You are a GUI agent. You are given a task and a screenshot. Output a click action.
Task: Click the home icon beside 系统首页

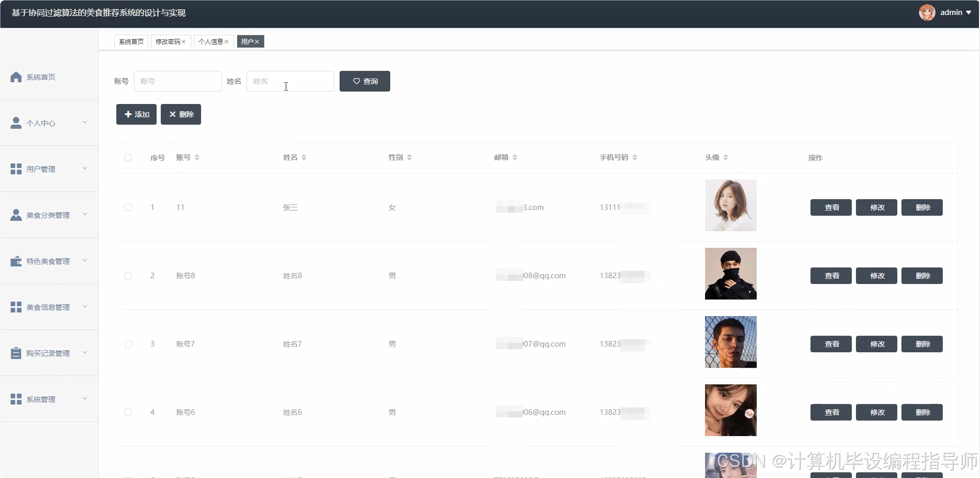click(16, 77)
